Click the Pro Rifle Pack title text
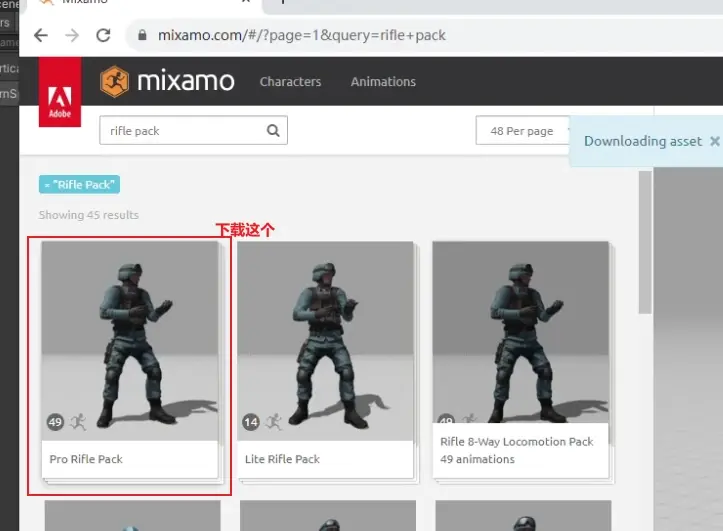The height and width of the screenshot is (531, 723). tap(86, 459)
